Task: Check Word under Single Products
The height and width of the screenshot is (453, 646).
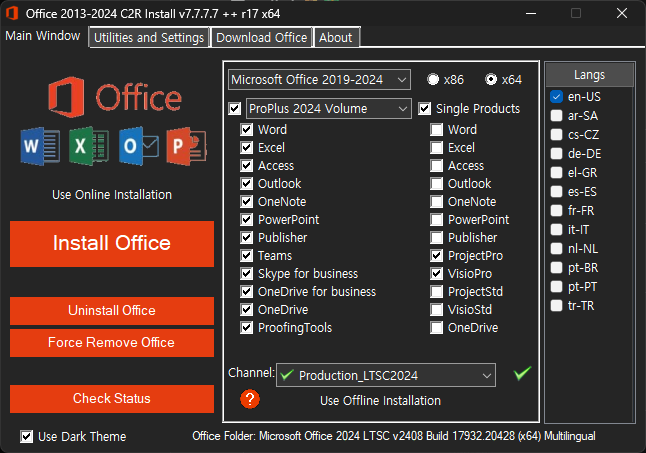Action: (x=436, y=130)
